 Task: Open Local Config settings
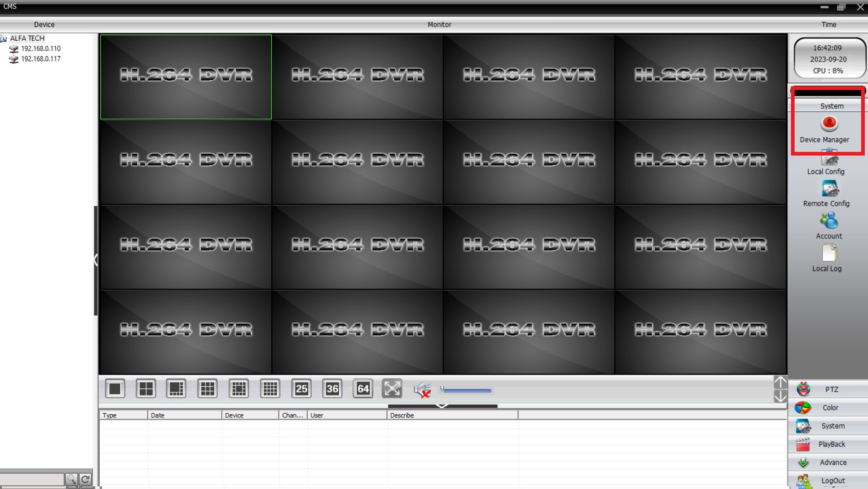829,160
